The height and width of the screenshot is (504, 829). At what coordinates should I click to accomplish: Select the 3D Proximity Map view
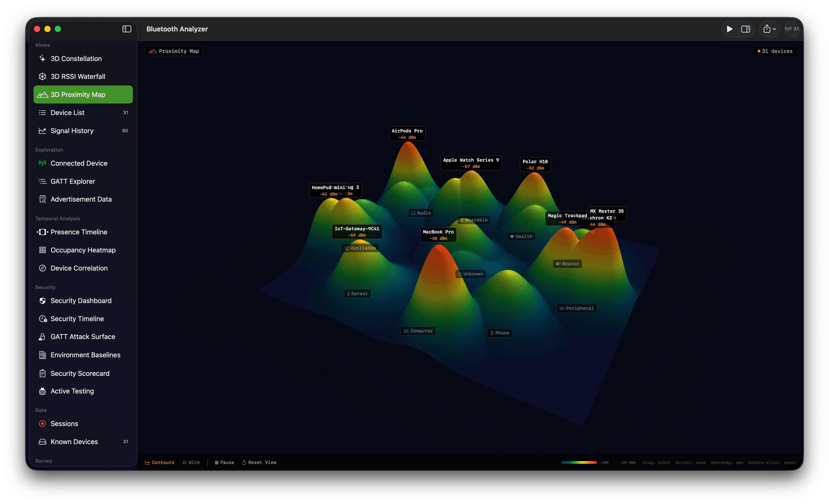coord(83,94)
